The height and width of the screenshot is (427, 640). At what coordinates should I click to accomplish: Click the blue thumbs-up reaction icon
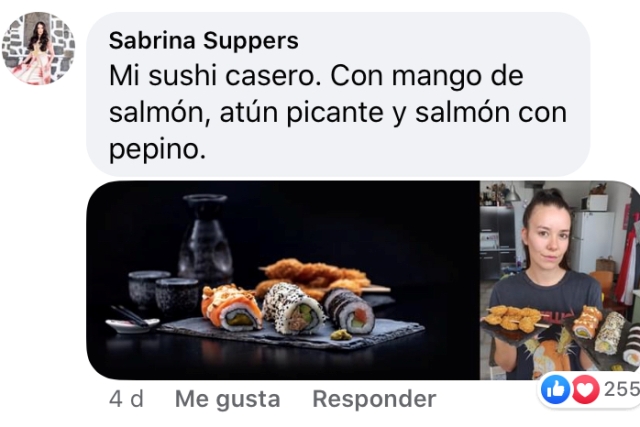555,389
